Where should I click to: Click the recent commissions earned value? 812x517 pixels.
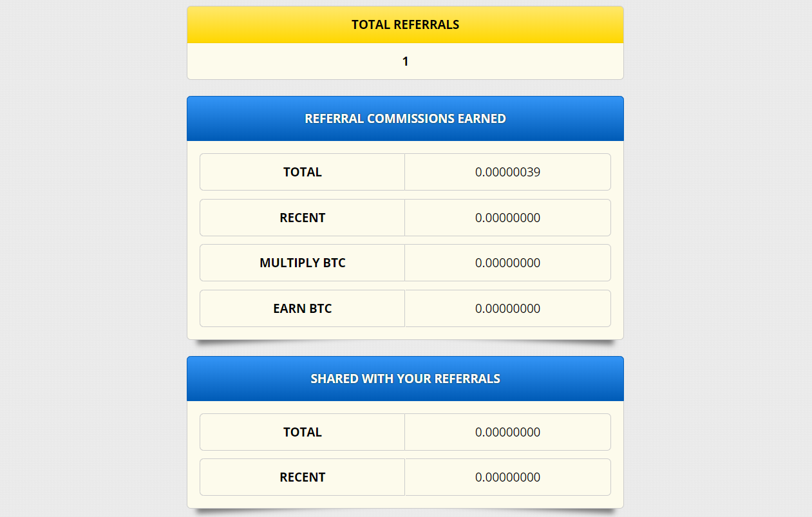(x=507, y=218)
